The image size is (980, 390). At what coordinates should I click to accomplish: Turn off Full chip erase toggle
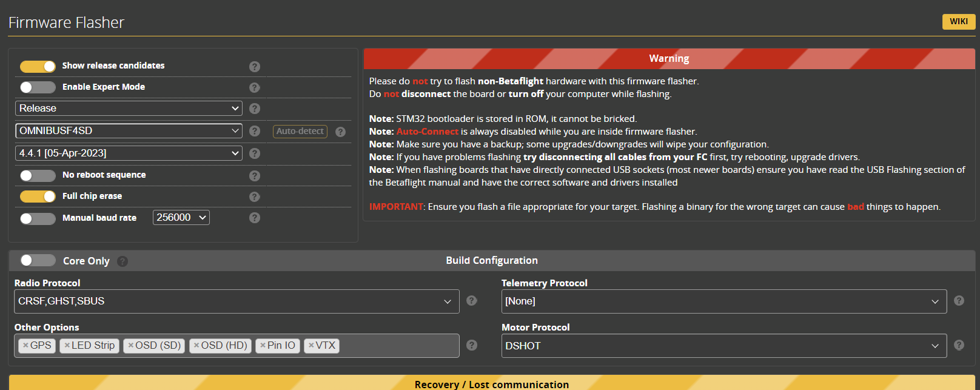(x=38, y=197)
